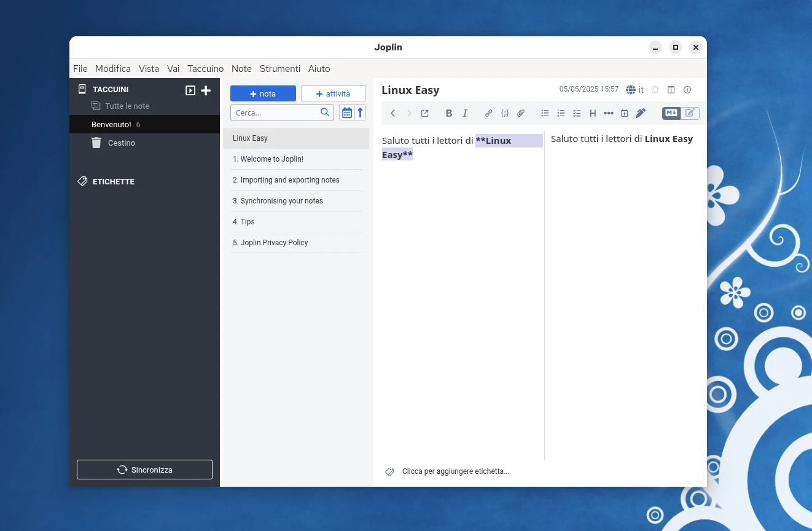The height and width of the screenshot is (531, 812).
Task: Open note properties info icon
Action: coord(687,90)
